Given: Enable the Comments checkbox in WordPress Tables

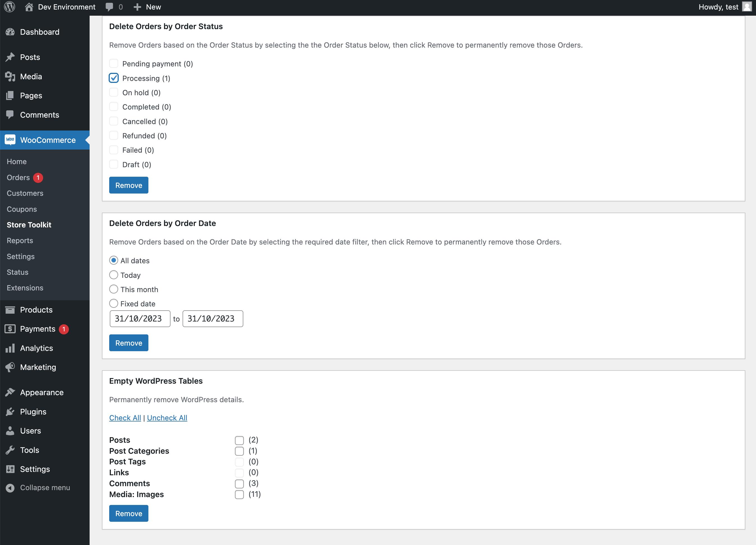Looking at the screenshot, I should [239, 483].
